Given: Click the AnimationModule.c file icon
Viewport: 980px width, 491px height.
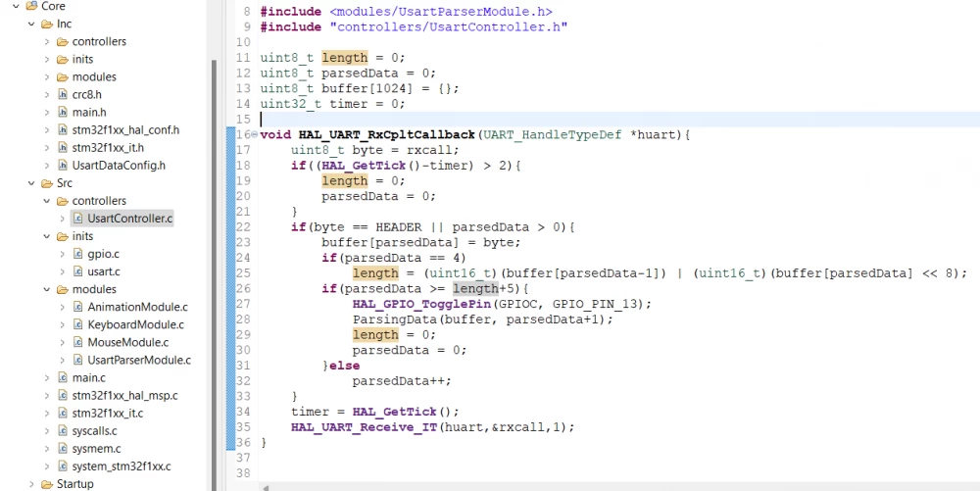Looking at the screenshot, I should [x=77, y=307].
